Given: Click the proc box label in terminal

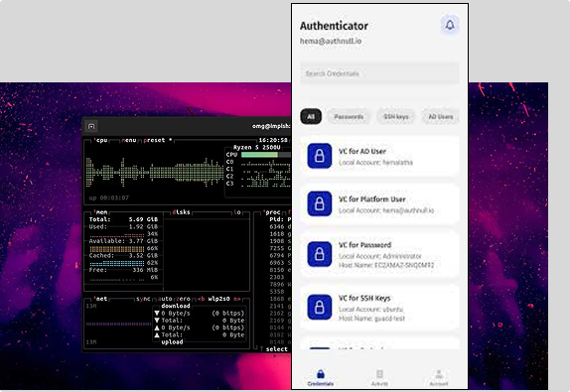Looking at the screenshot, I should (272, 212).
